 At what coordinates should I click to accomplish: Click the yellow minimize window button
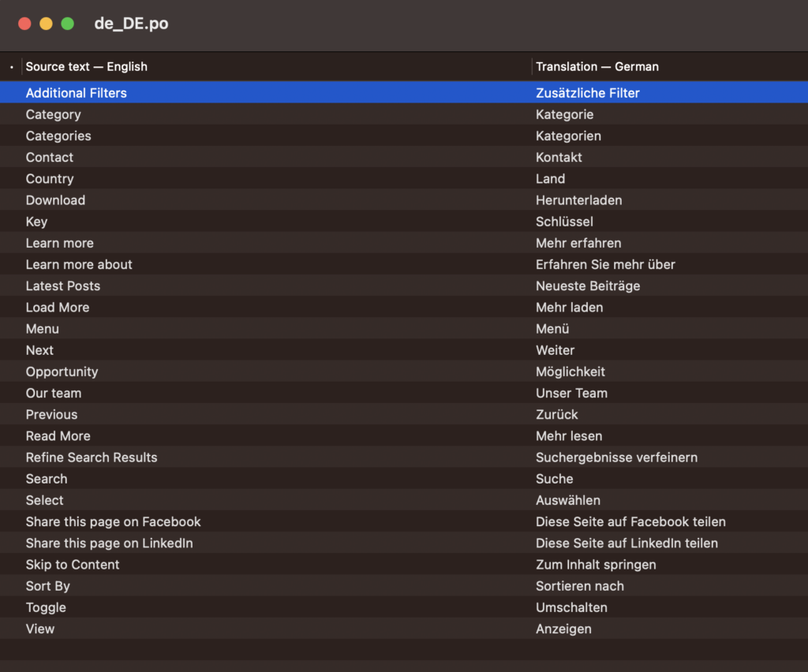click(x=46, y=24)
